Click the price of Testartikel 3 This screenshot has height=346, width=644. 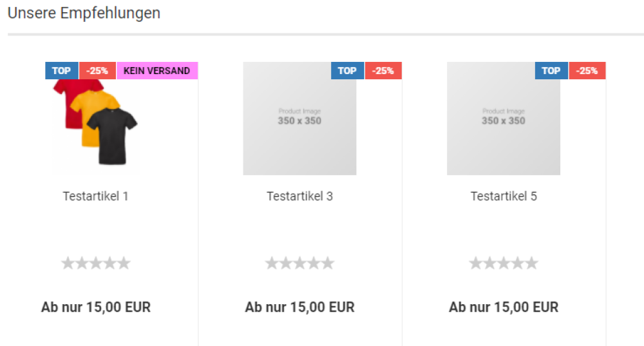299,307
